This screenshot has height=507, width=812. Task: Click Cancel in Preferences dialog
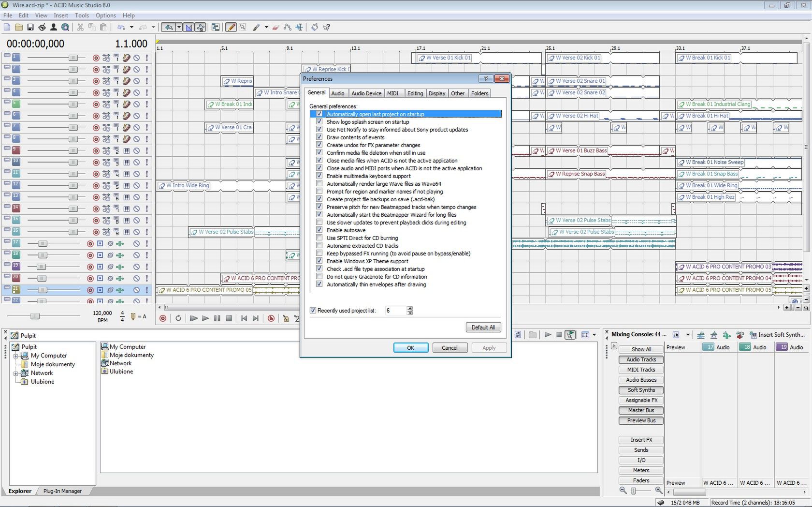(449, 348)
